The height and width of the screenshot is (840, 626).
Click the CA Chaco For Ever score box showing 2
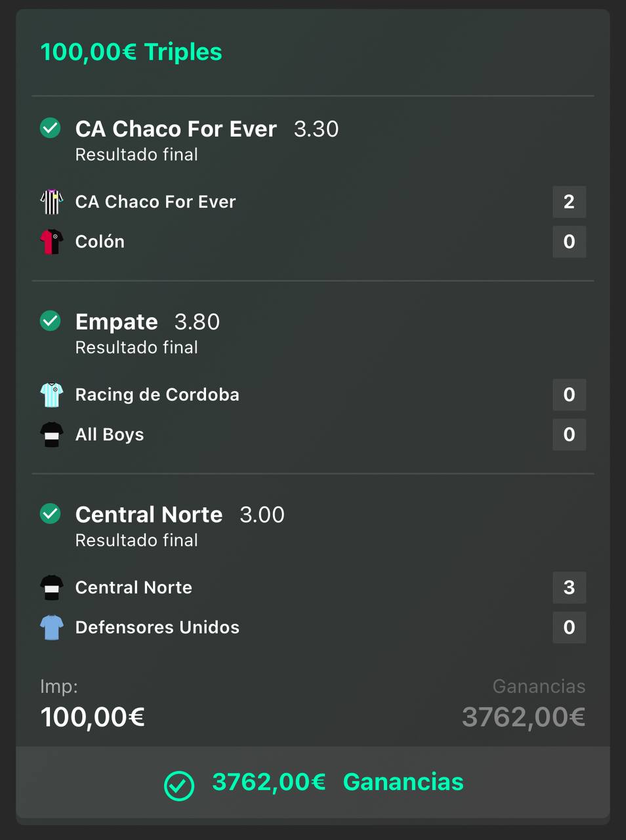pos(569,201)
